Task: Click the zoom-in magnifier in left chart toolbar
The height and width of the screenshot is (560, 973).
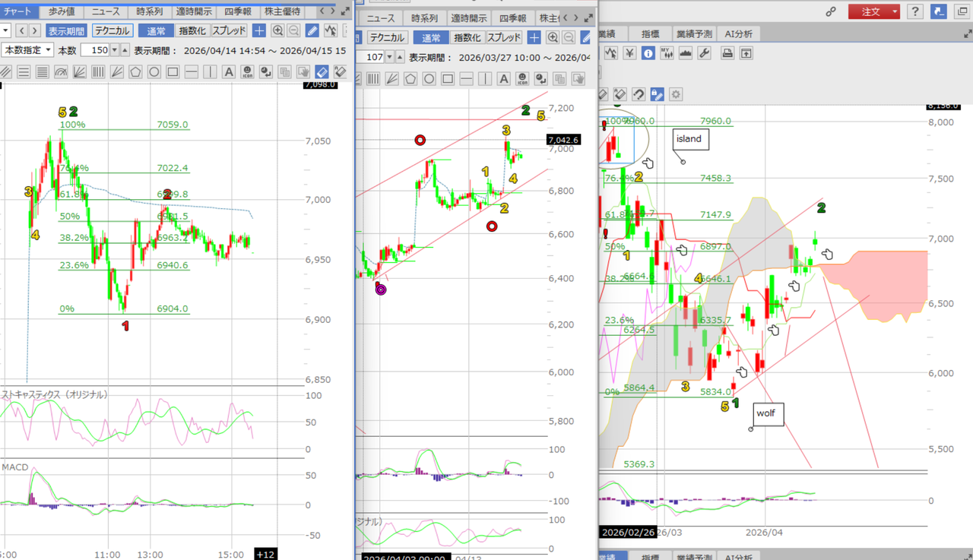Action: pos(277,30)
